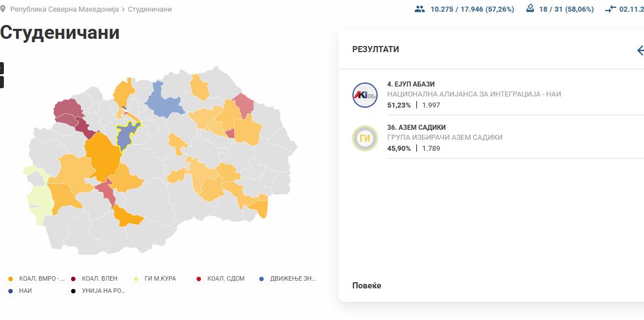
Task: Click the НАИ party logo for Ејуп Абази
Action: [365, 94]
